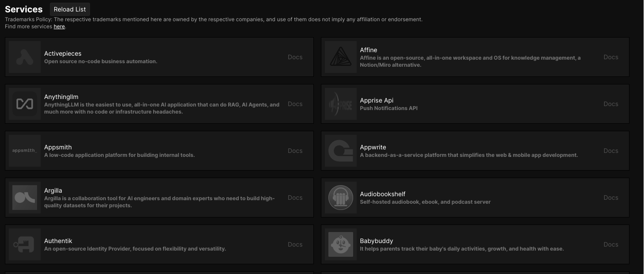Open the Anythingllm Docs link
The width and height of the screenshot is (644, 274).
pos(295,104)
